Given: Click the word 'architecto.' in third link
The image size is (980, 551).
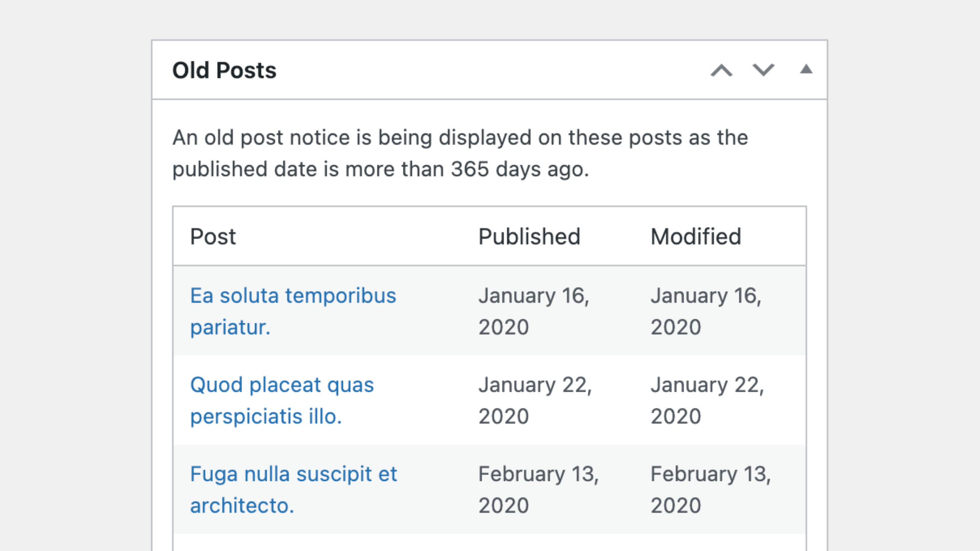Looking at the screenshot, I should [242, 506].
